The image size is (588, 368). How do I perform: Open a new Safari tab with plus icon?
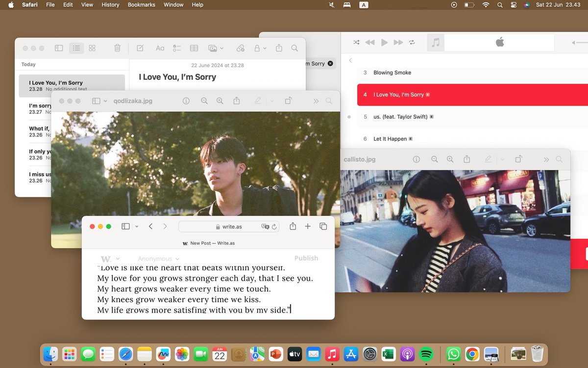point(308,226)
